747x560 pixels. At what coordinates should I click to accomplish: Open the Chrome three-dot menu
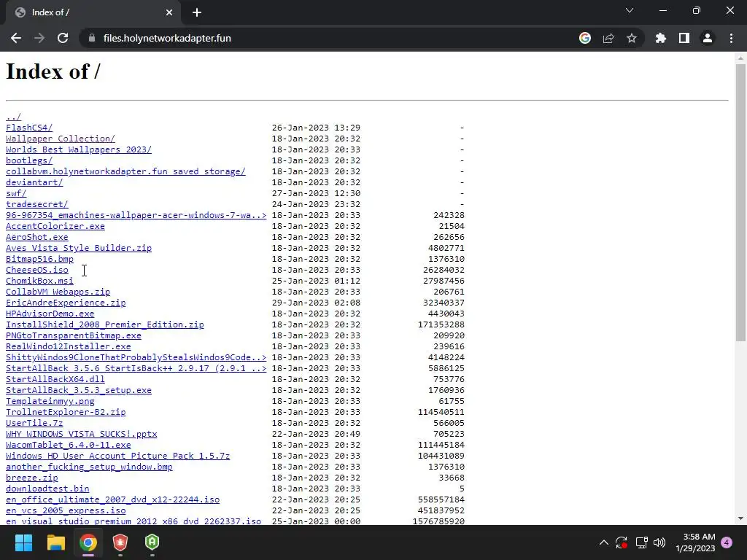pyautogui.click(x=731, y=38)
